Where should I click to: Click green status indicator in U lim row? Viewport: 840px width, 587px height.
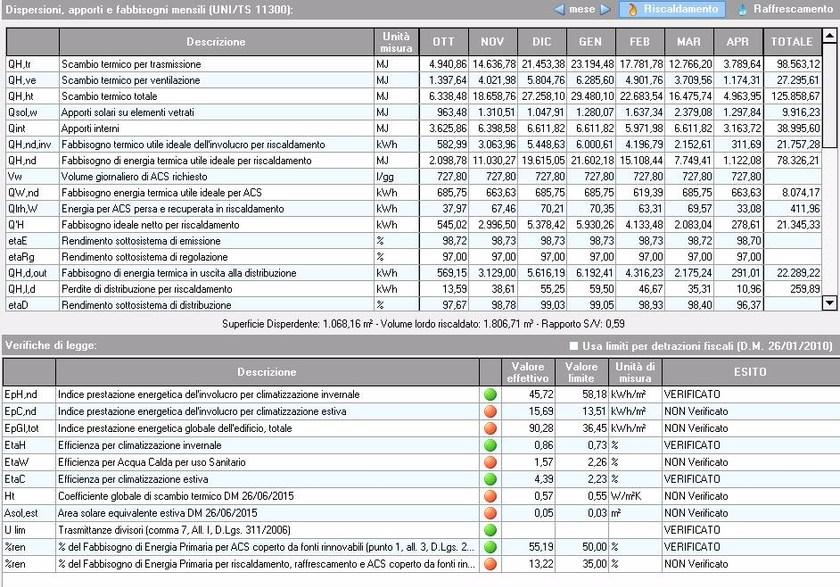click(x=490, y=530)
